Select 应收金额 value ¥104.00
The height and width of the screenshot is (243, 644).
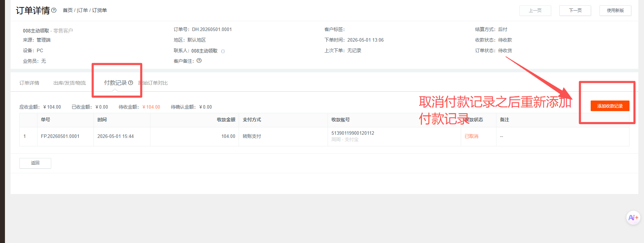click(52, 107)
